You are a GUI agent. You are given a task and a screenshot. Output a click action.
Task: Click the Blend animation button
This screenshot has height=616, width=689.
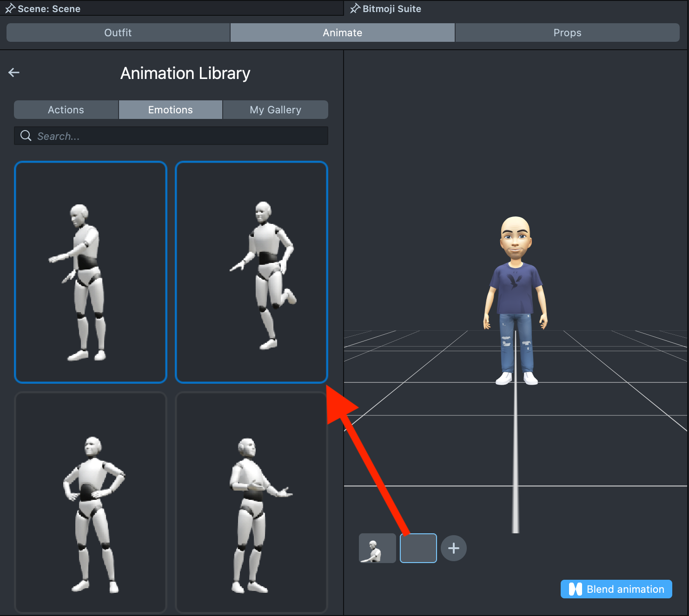(616, 589)
